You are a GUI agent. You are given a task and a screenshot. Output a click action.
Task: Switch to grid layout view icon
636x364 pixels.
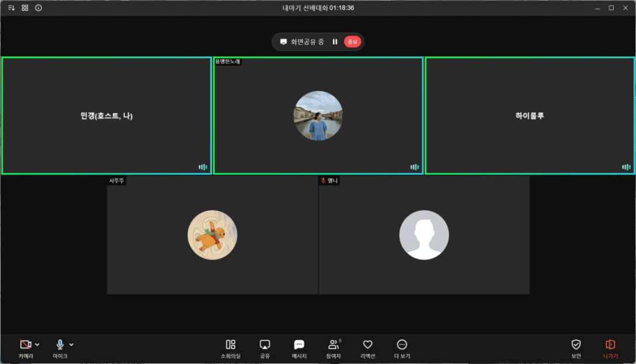pyautogui.click(x=25, y=8)
